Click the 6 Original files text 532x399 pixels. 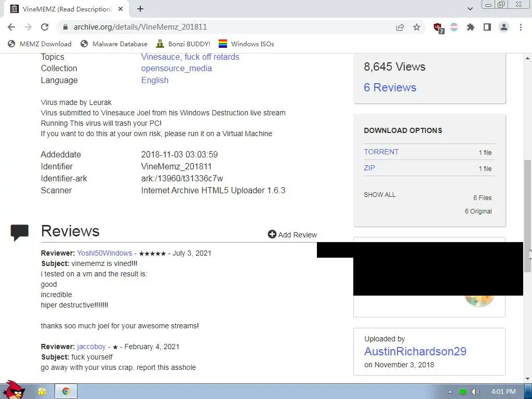[x=478, y=211]
